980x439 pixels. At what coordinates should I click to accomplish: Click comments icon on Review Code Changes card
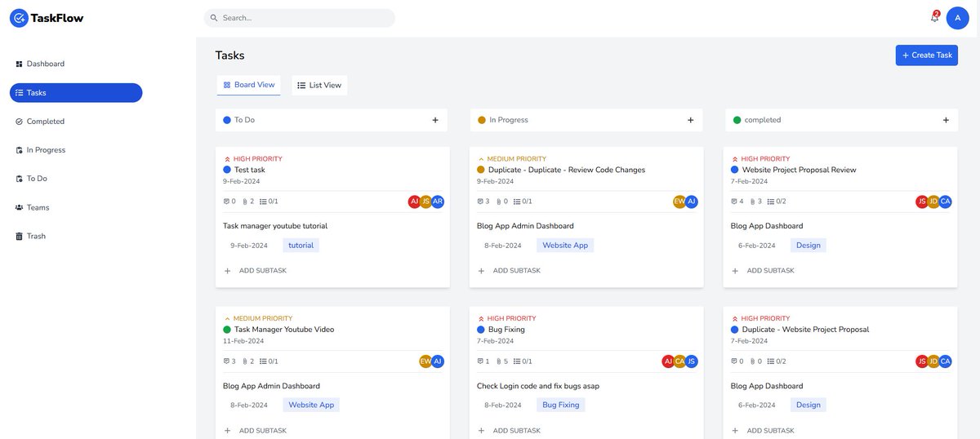click(x=480, y=201)
